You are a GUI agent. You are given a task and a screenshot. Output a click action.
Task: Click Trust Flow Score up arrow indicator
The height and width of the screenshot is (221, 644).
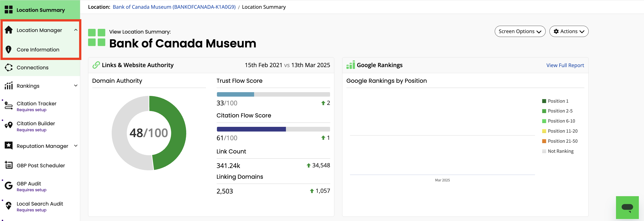323,103
